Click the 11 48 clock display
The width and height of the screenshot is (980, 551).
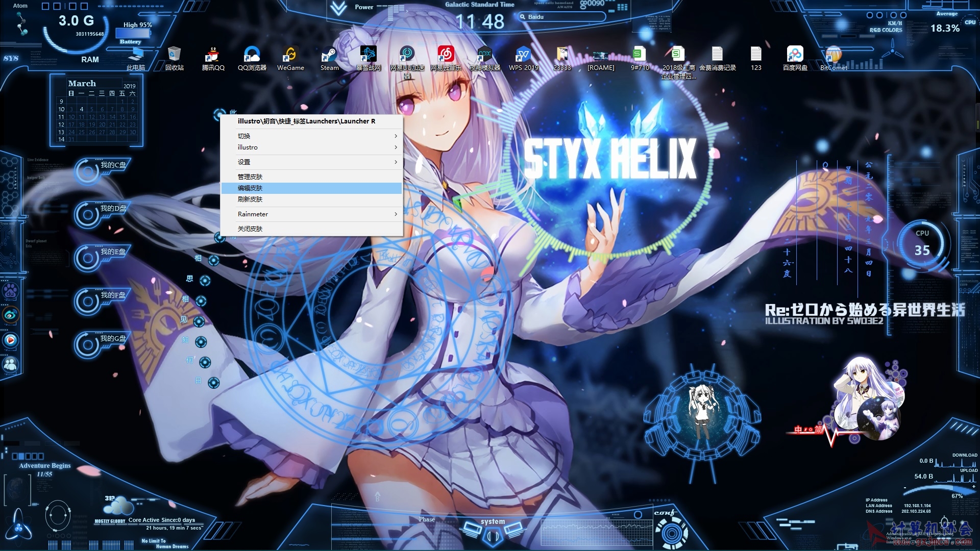point(479,22)
